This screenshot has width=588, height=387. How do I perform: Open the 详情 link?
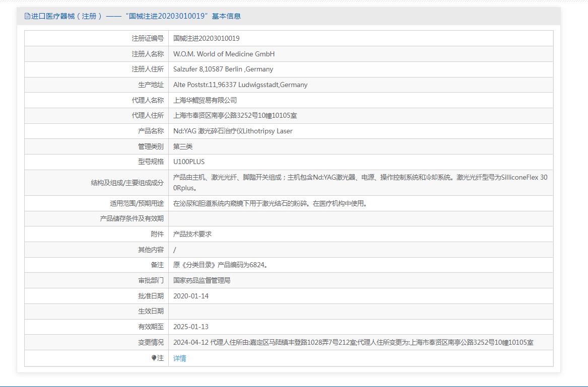pos(179,358)
